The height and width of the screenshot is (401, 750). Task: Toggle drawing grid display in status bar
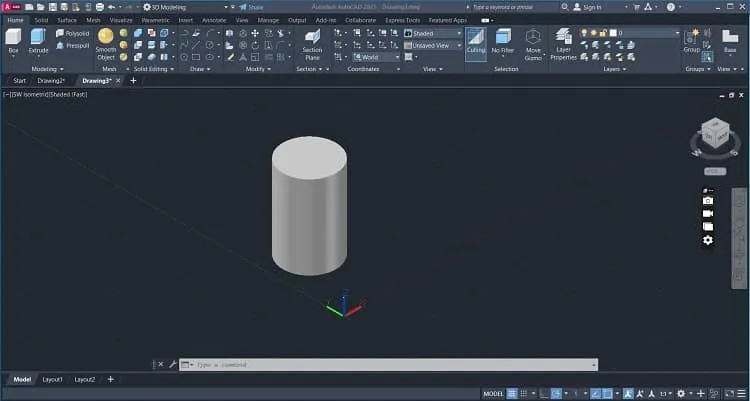[x=512, y=394]
